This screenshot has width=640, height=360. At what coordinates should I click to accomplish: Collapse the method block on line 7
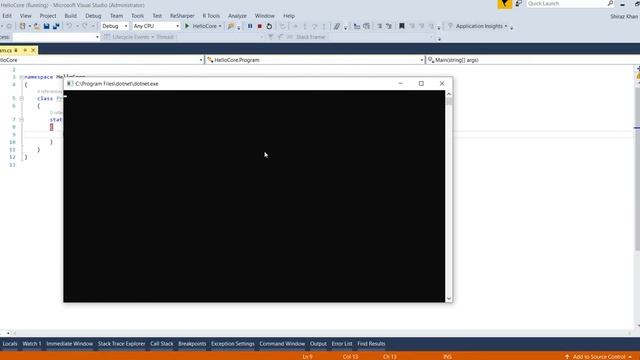[21, 120]
